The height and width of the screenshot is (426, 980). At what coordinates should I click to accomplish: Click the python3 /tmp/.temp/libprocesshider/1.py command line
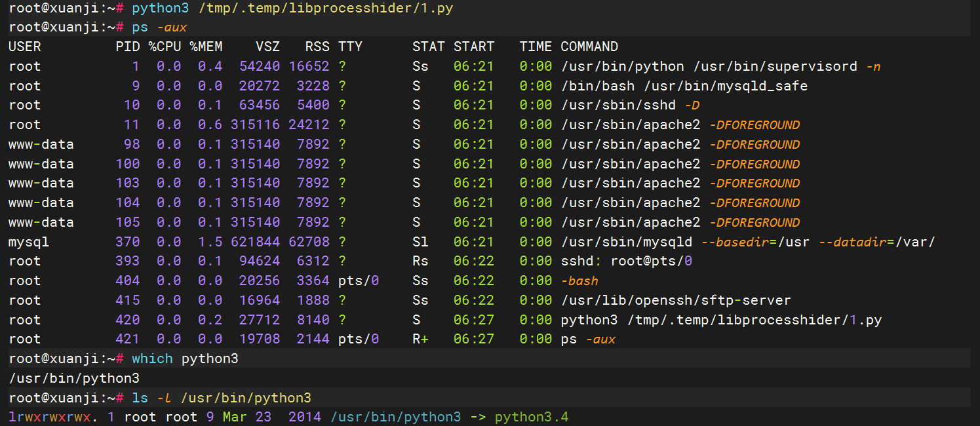click(x=292, y=9)
